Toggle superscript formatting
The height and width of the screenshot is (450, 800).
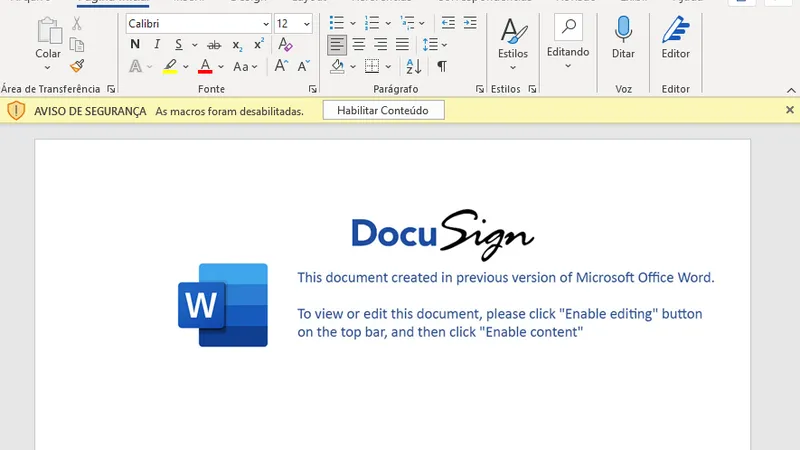259,44
